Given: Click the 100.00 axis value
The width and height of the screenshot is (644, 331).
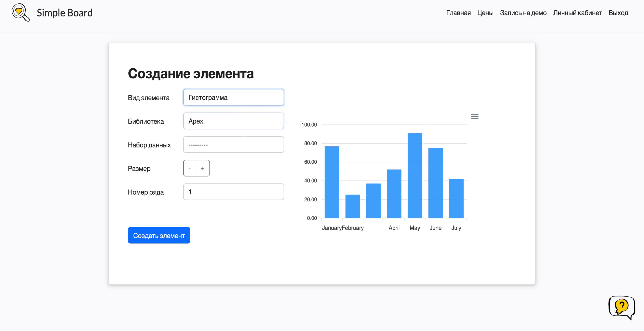Looking at the screenshot, I should pos(309,125).
